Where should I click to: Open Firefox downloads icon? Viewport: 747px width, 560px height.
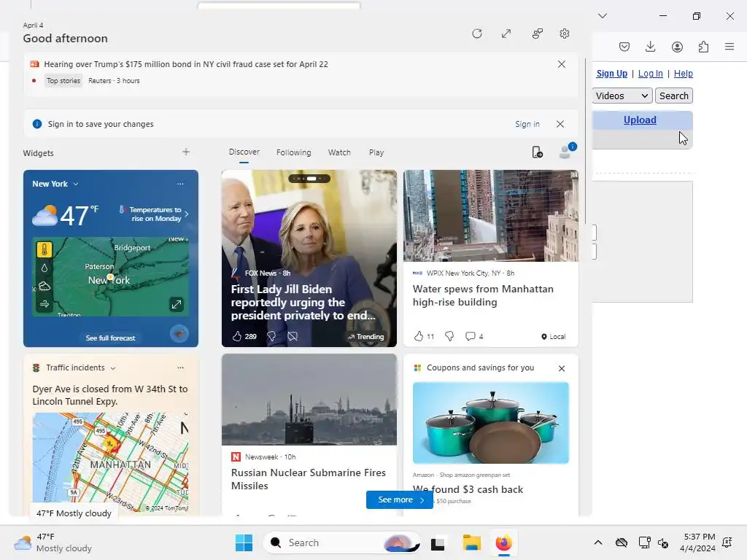[x=650, y=47]
